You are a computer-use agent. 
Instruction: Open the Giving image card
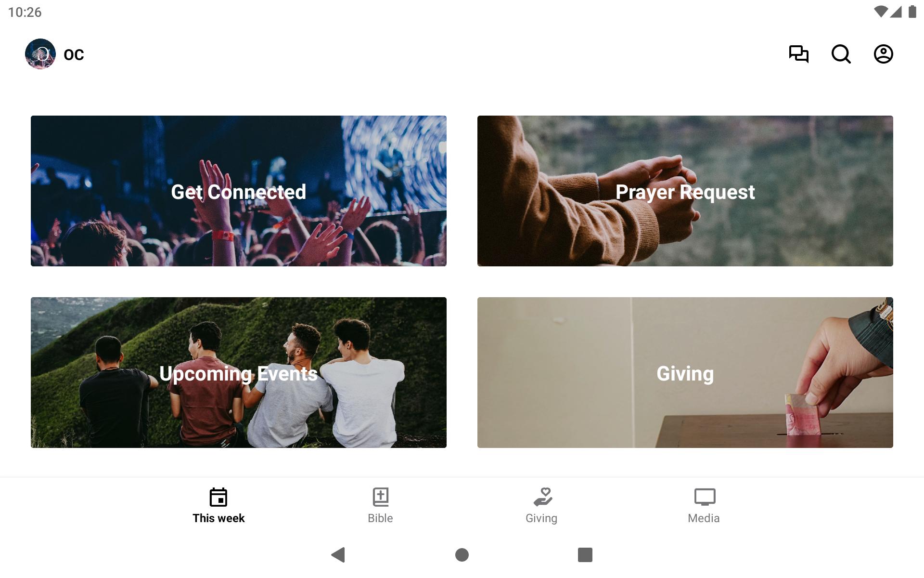tap(685, 372)
